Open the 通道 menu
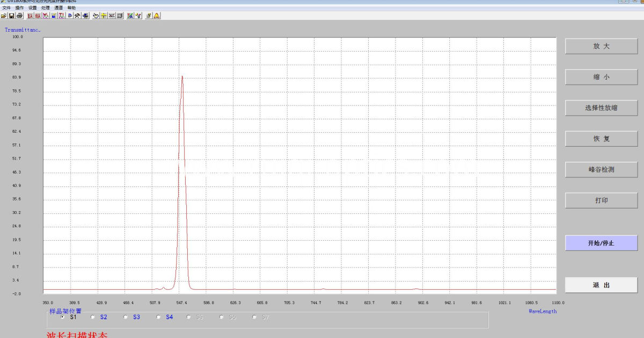Viewport: 644px width, 338px height. tap(58, 8)
